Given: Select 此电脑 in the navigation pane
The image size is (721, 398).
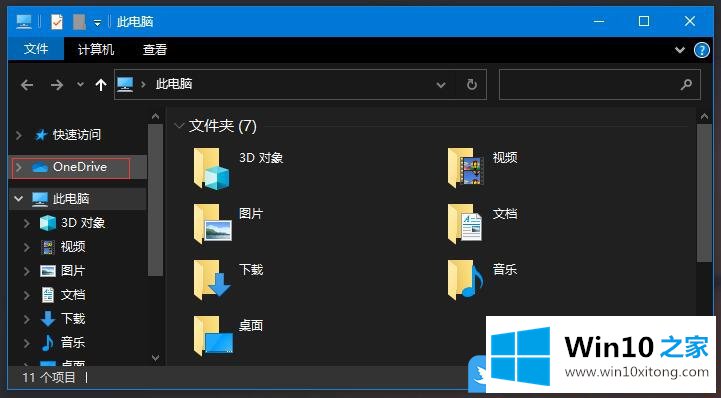Looking at the screenshot, I should click(71, 199).
